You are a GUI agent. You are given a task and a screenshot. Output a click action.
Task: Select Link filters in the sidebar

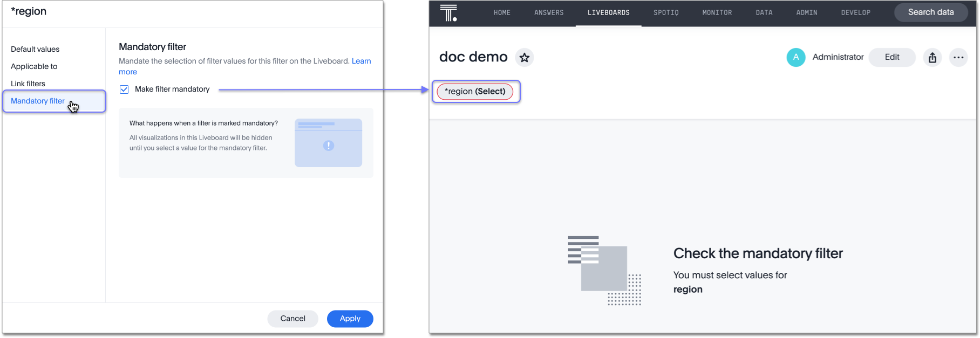click(28, 84)
